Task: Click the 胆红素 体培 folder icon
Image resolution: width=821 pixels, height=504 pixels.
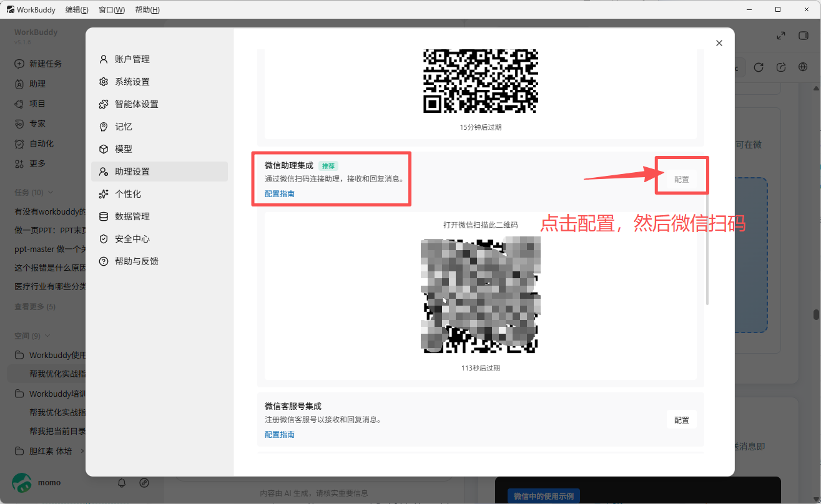Action: [x=19, y=451]
